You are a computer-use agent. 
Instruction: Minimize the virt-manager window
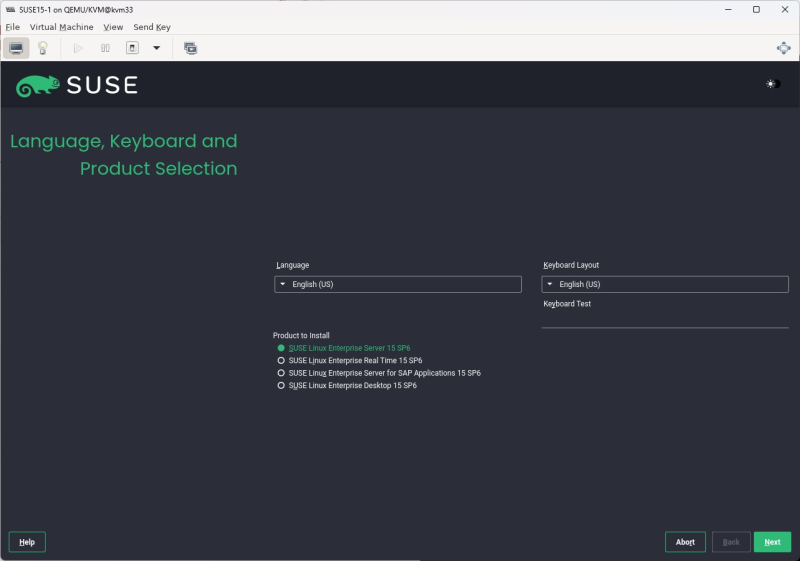tap(728, 10)
